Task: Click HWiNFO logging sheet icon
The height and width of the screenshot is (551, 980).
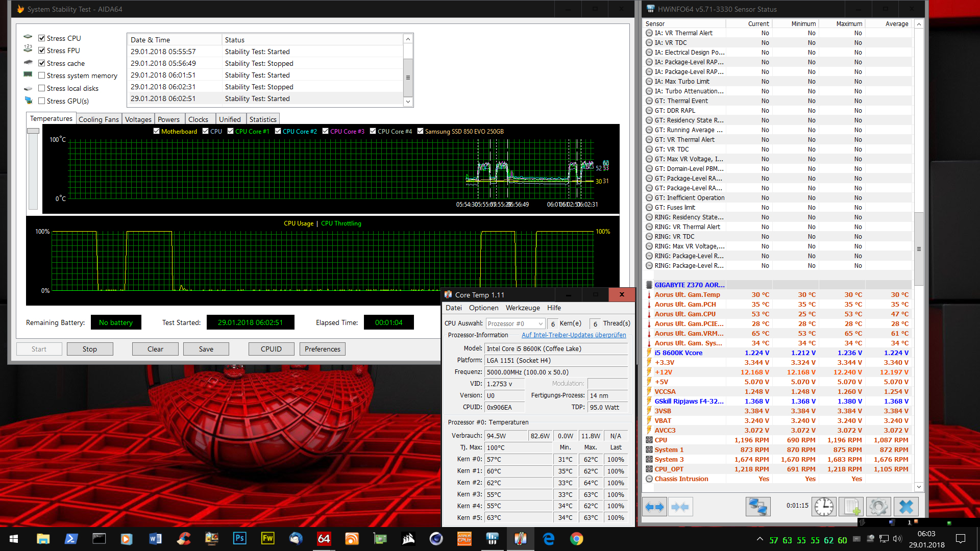Action: point(851,507)
